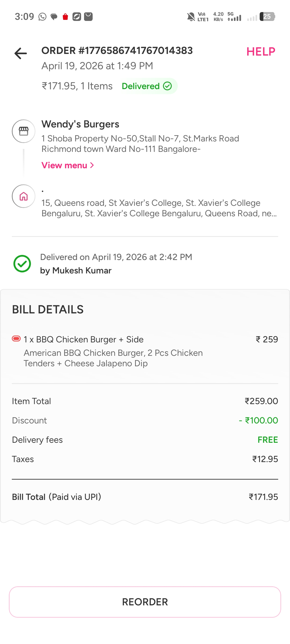Tap the WhatsApp notification icon in status bar
The image size is (290, 644).
42,17
